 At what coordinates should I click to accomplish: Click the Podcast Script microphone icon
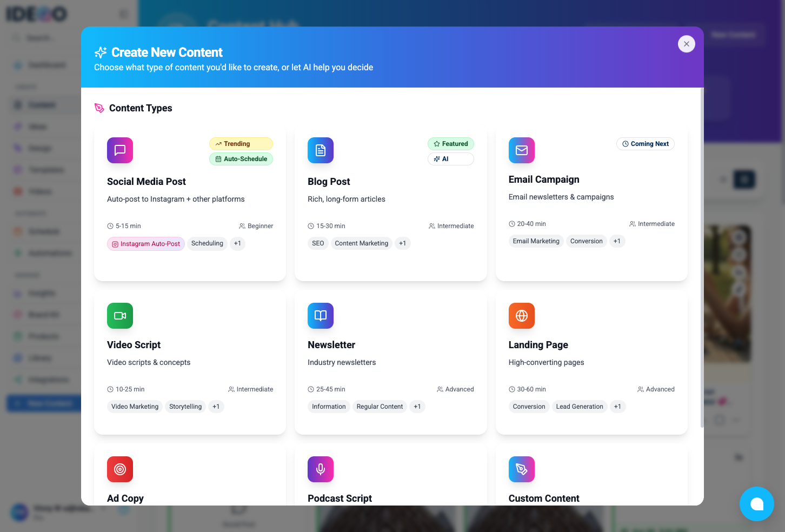(x=321, y=469)
